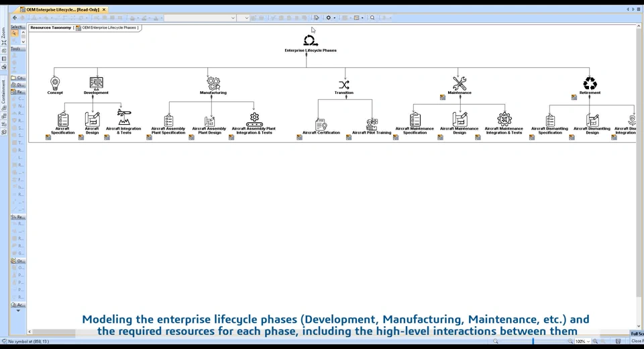Click the Aircraft Design blueprint icon

tap(92, 119)
